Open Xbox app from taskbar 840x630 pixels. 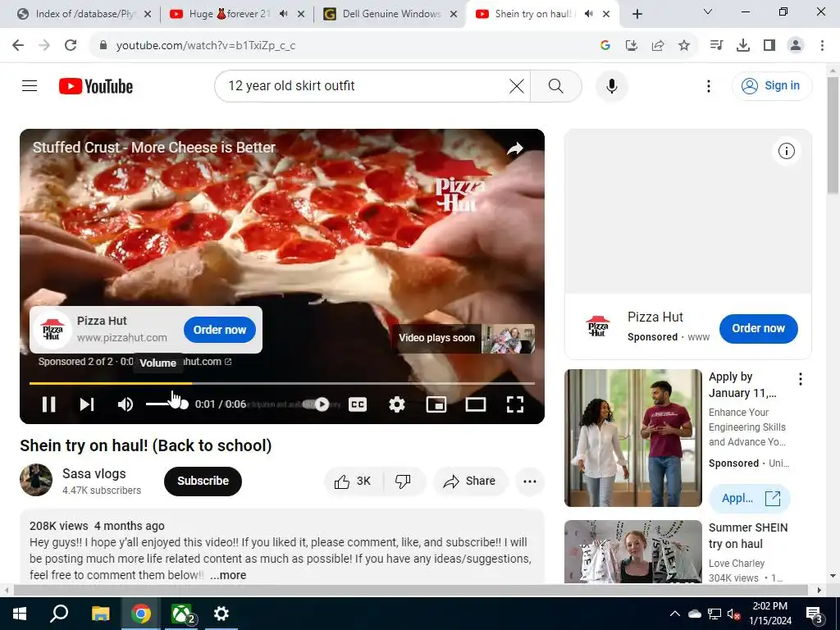click(182, 614)
